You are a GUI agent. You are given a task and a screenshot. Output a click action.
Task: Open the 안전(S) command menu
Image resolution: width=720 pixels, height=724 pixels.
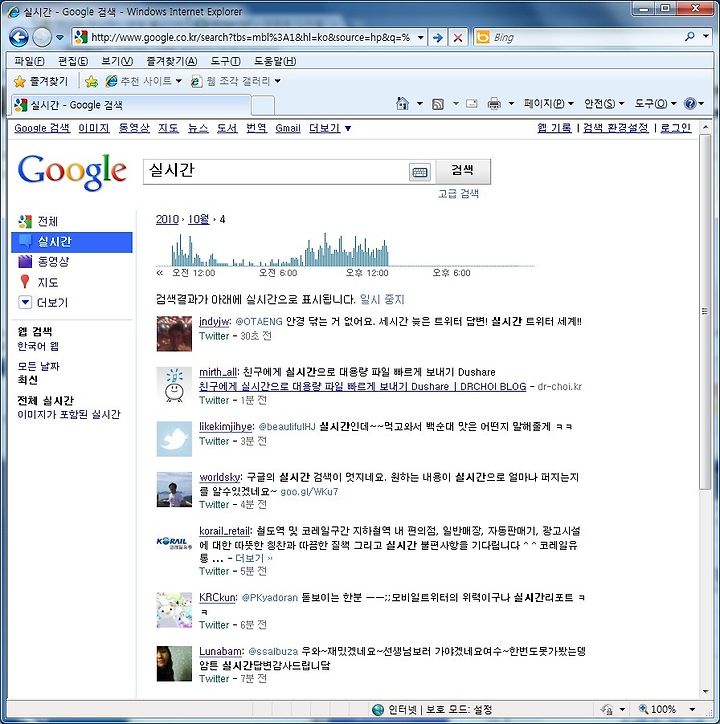(604, 103)
